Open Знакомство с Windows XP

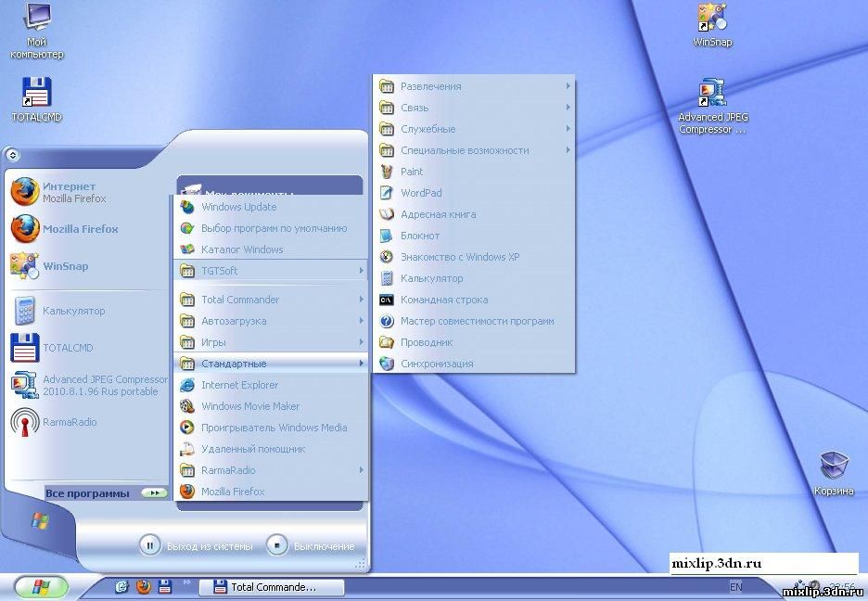click(x=474, y=257)
